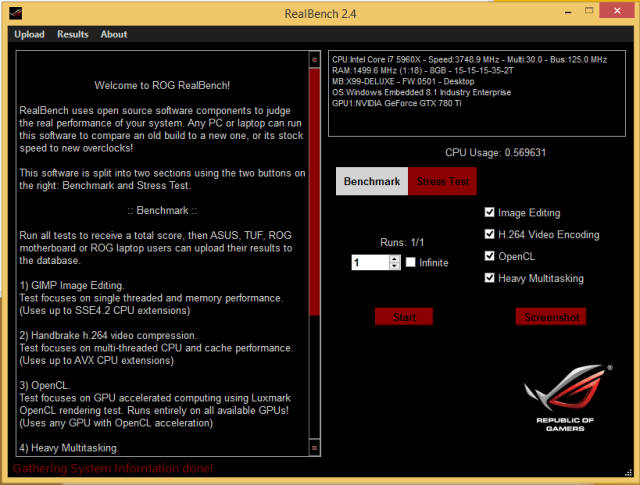Click the Screenshot button
This screenshot has width=640, height=485.
click(x=550, y=317)
